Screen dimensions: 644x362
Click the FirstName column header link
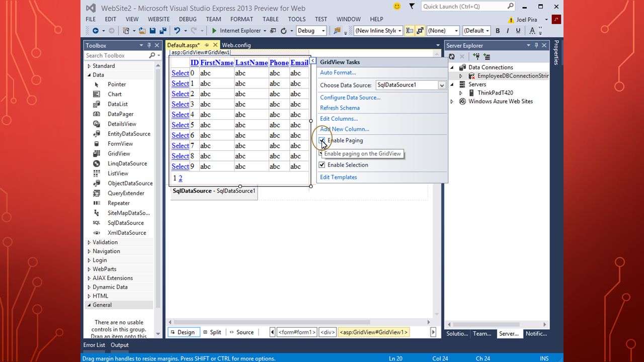coord(217,63)
